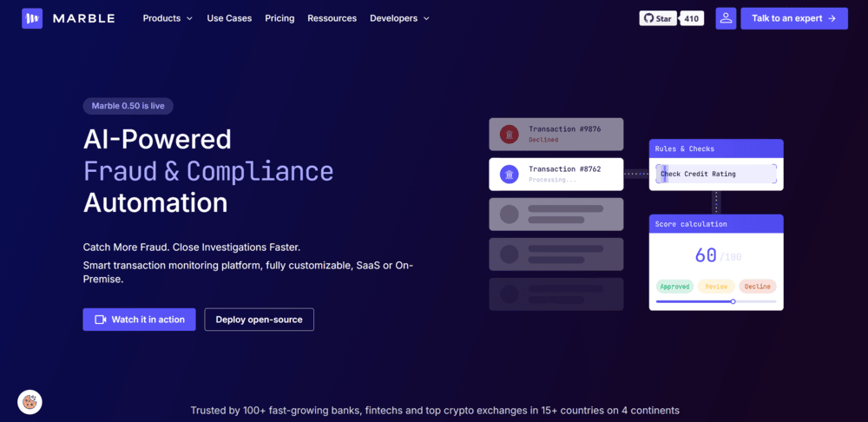The width and height of the screenshot is (868, 422).
Task: Click the Watch it in action button
Action: coord(139,320)
